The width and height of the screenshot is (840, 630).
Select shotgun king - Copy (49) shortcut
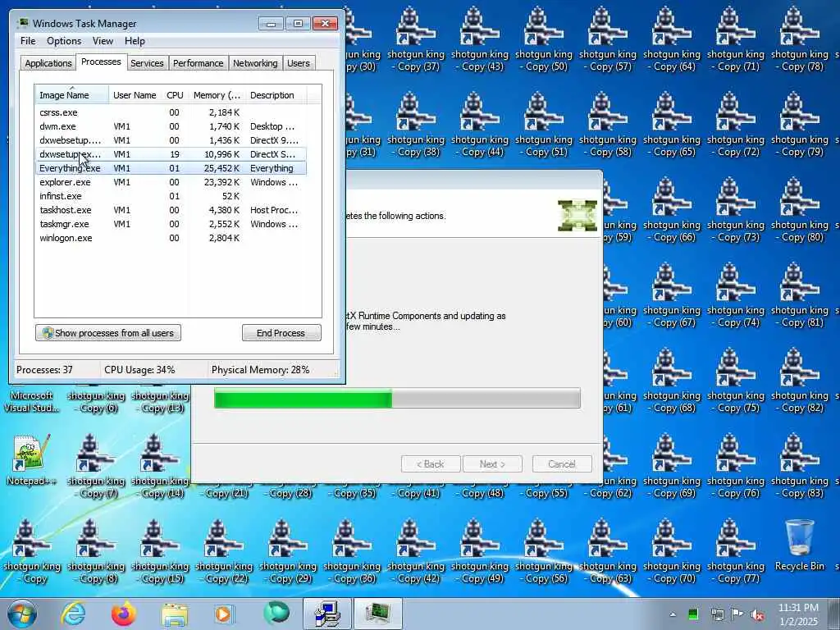479,550
